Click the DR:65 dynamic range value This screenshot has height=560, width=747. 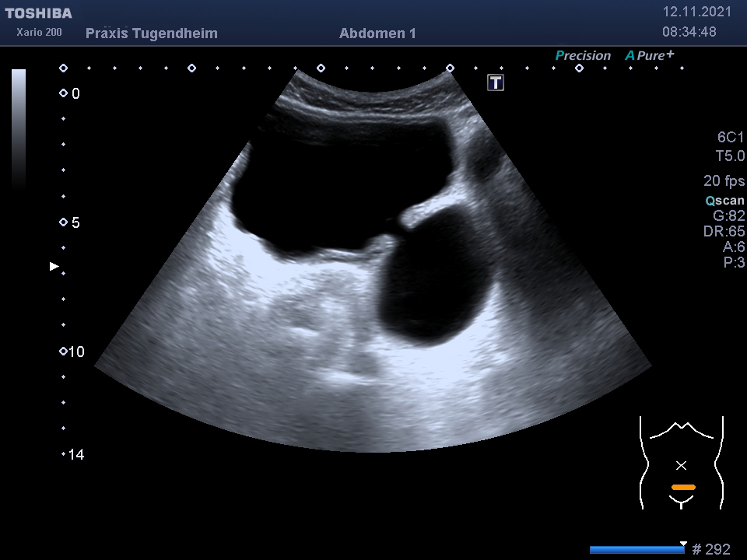click(724, 232)
